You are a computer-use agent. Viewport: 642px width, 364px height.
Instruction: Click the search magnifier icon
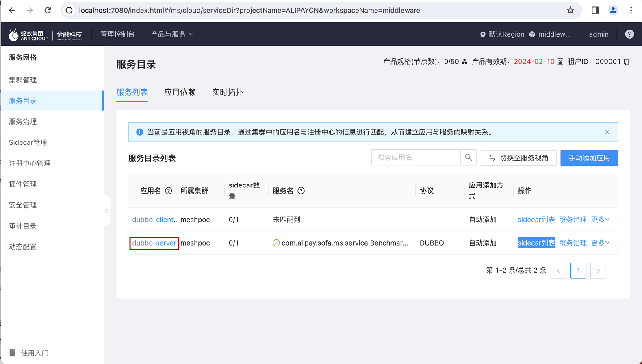[468, 157]
